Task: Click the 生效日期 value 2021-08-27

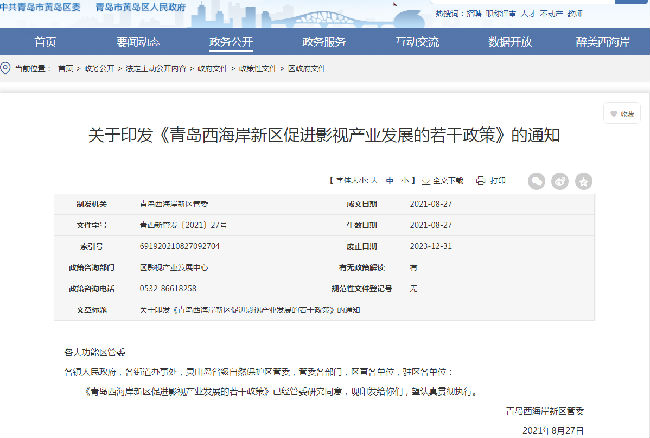Action: pos(431,225)
